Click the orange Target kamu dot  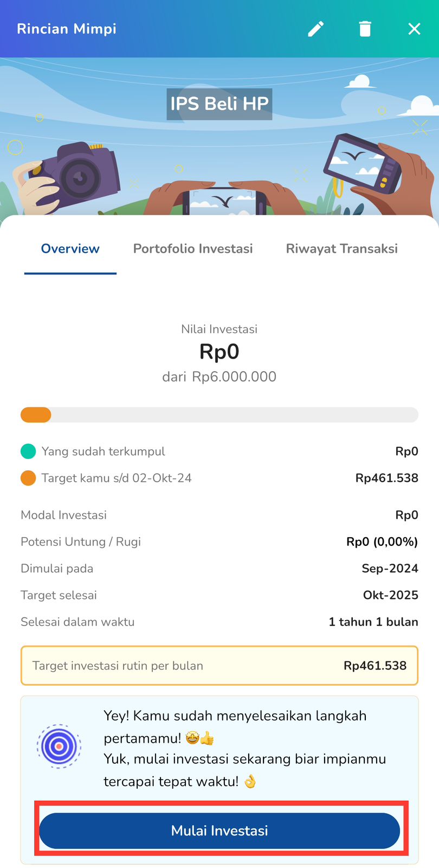click(28, 478)
